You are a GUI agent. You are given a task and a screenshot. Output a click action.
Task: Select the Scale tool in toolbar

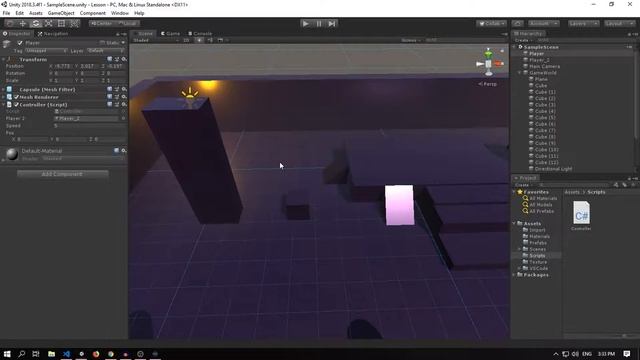(x=49, y=24)
